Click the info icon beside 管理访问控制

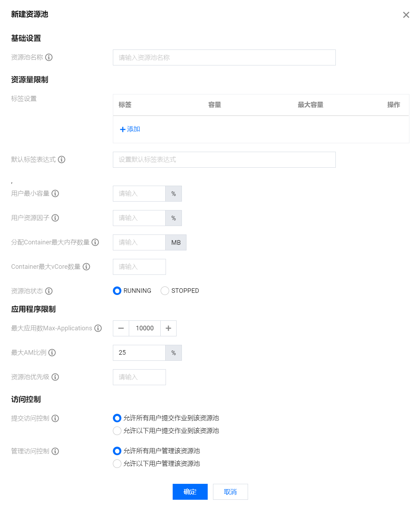[x=55, y=451]
